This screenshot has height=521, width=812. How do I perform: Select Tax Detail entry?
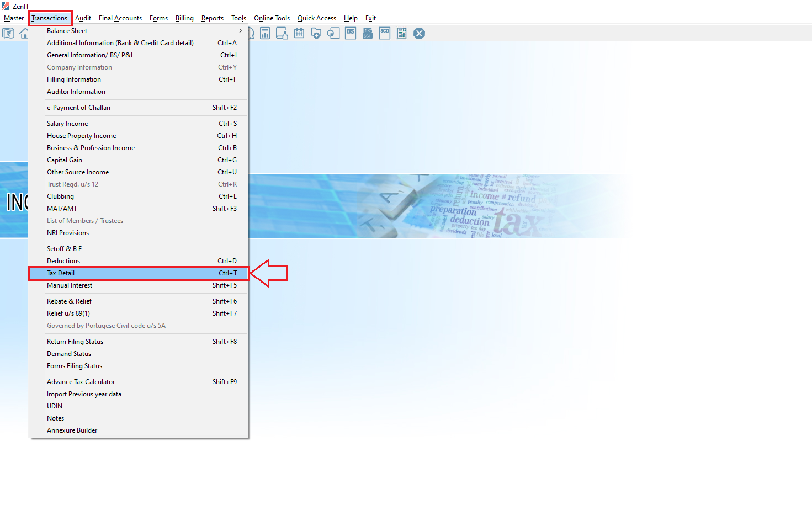point(138,273)
